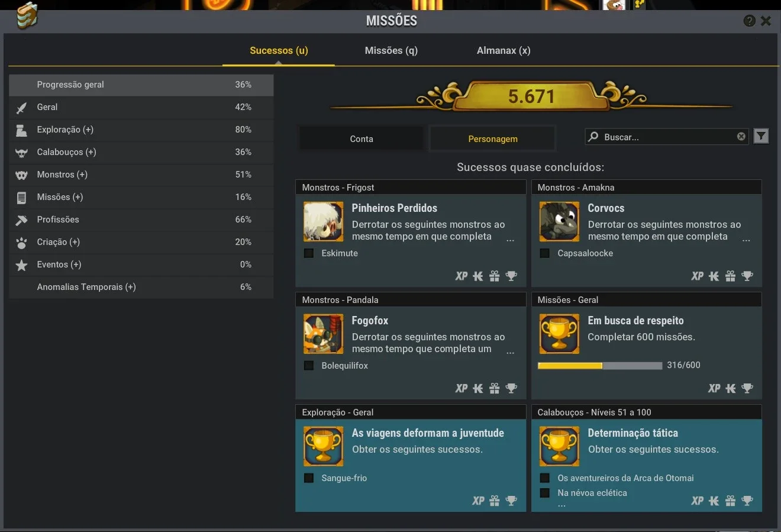Screen dimensions: 781x532
Task: Expand the Criação (+) category
Action: [x=141, y=242]
